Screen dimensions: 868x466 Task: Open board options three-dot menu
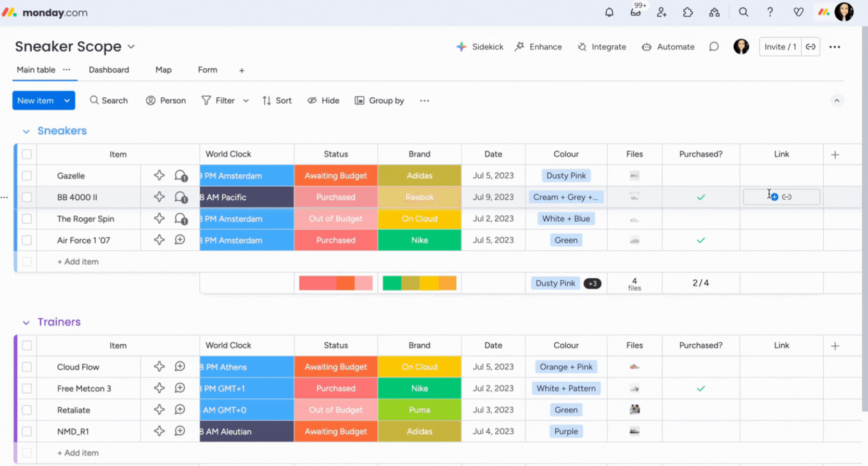[835, 47]
